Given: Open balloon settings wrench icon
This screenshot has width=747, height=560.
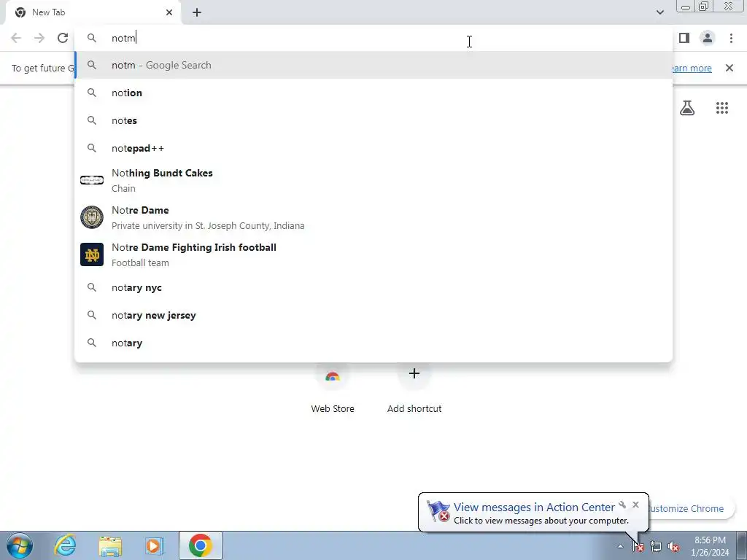Looking at the screenshot, I should click(x=622, y=505).
